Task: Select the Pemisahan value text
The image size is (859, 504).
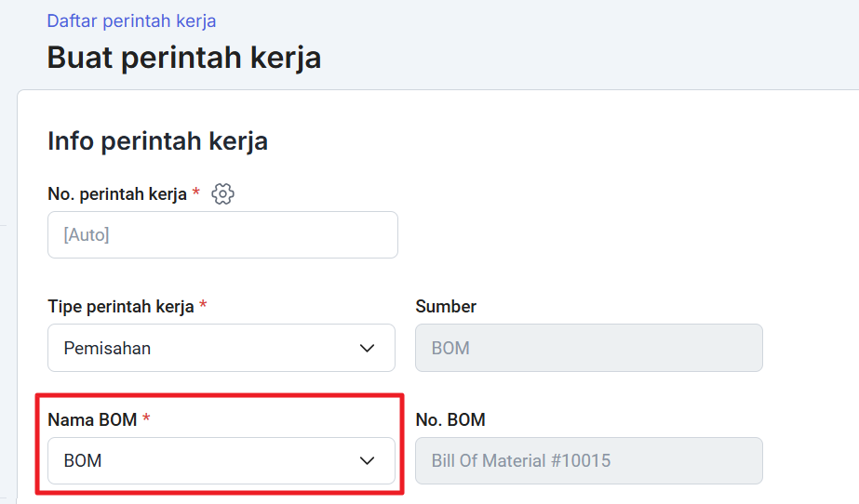Action: click(x=107, y=348)
